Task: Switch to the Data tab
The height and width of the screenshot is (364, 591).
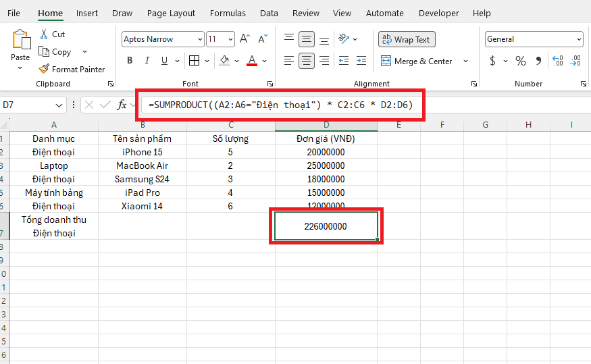Action: point(269,14)
